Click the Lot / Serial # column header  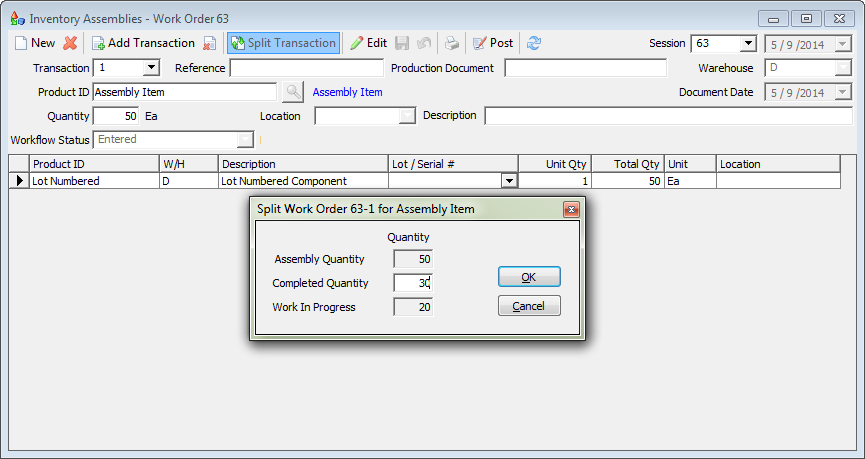(x=453, y=164)
